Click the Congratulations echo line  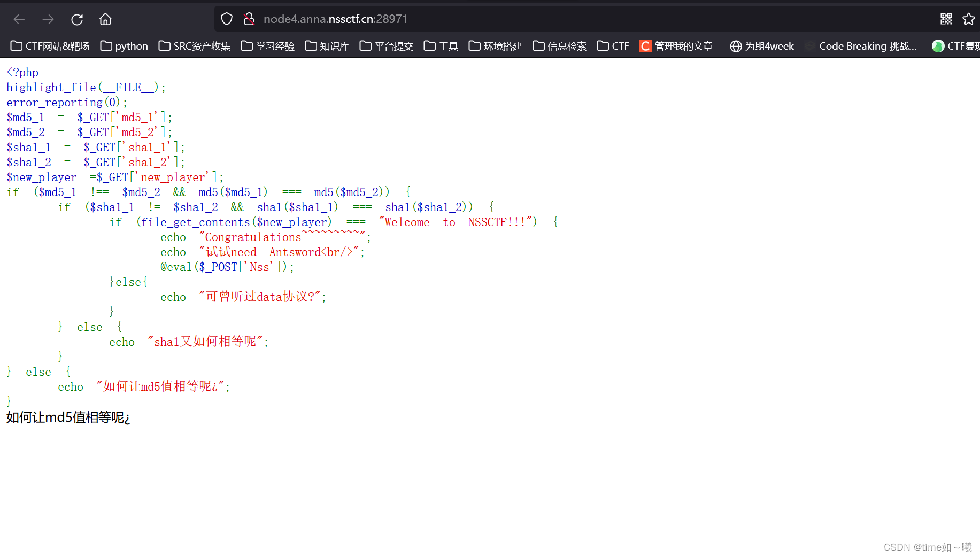pyautogui.click(x=266, y=237)
